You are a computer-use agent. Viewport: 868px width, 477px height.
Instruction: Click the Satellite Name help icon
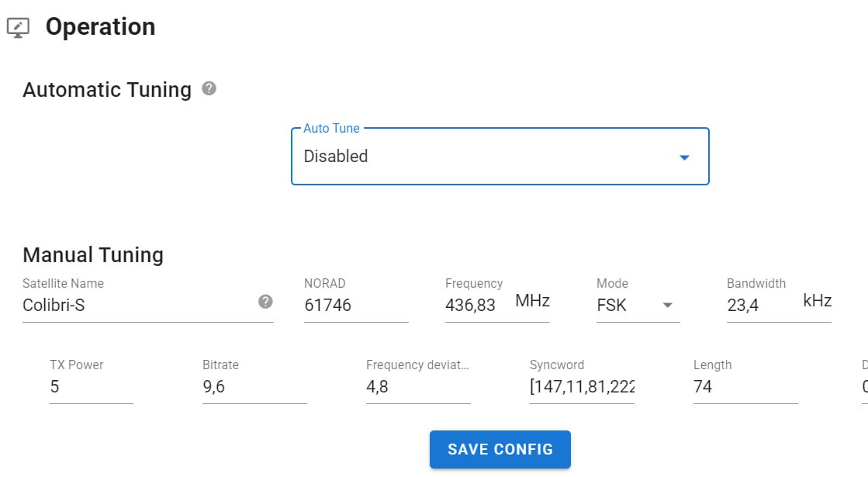click(265, 302)
